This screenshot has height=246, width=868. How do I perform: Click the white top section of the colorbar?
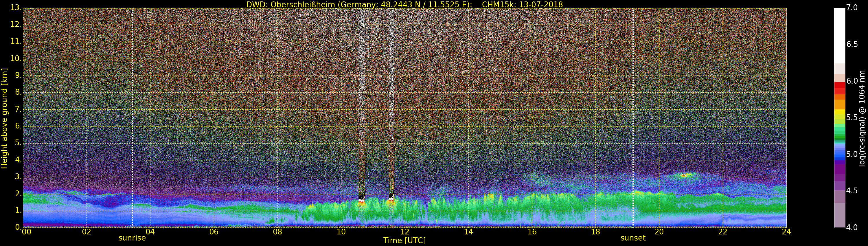tap(839, 34)
